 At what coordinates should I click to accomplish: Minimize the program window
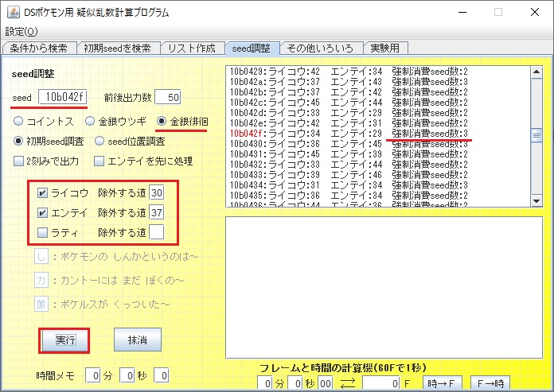pyautogui.click(x=462, y=12)
